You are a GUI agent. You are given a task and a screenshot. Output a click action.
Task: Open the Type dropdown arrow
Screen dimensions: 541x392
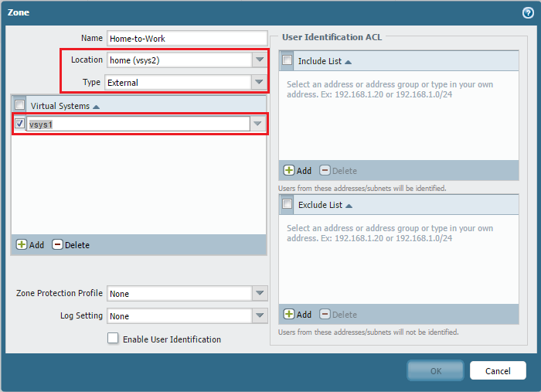[260, 83]
